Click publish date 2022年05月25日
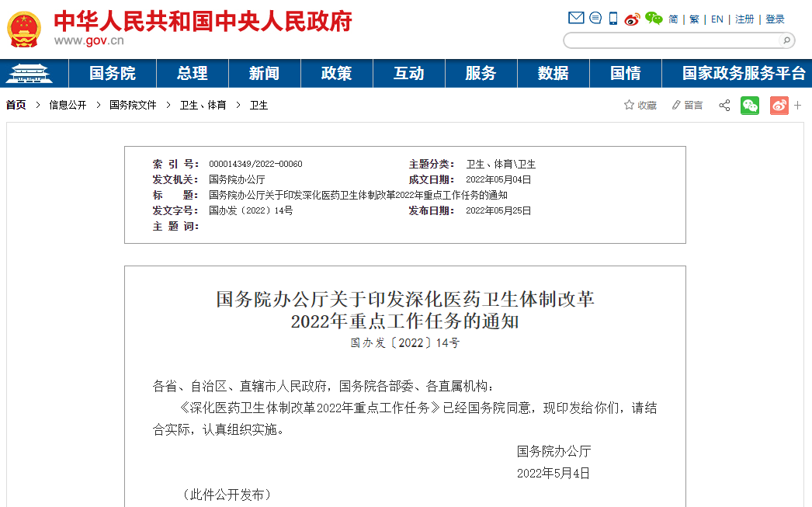 click(498, 210)
